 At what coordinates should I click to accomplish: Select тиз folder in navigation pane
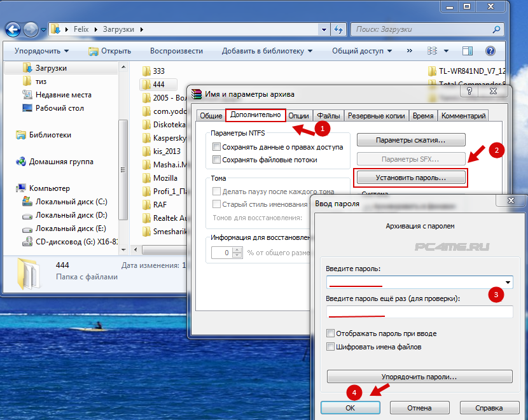tap(34, 81)
